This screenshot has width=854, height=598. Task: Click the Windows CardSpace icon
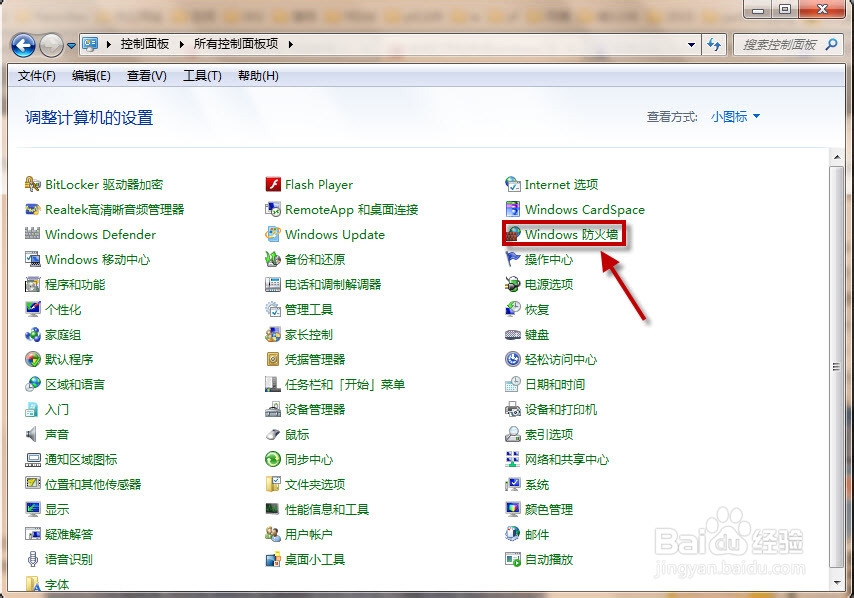[x=513, y=209]
